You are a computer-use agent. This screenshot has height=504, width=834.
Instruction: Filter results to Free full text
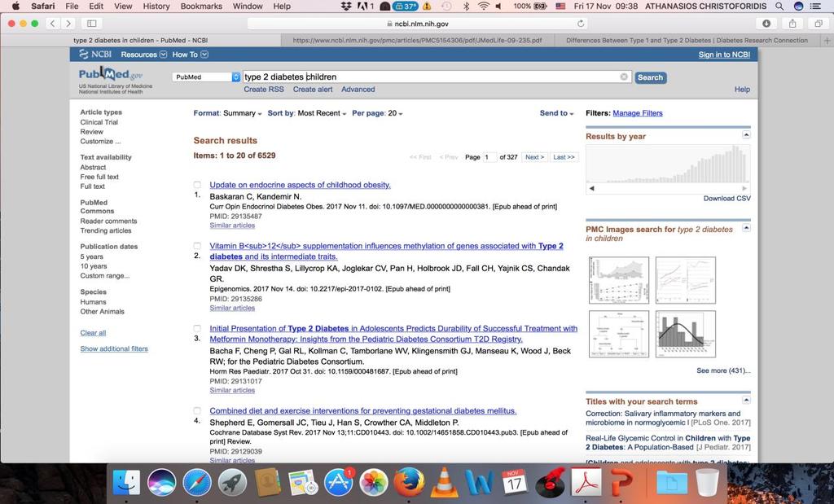(x=99, y=177)
